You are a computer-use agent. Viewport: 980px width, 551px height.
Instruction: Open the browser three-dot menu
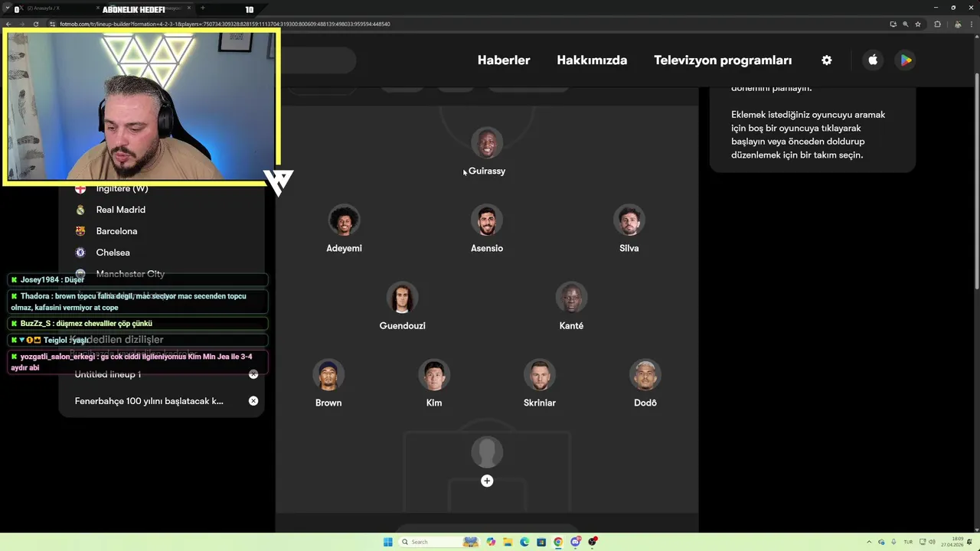972,24
